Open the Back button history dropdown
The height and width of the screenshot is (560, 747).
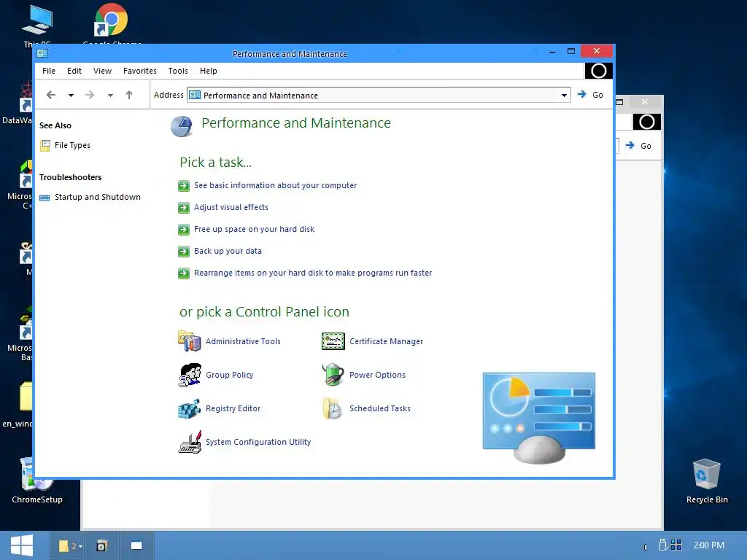coord(71,96)
